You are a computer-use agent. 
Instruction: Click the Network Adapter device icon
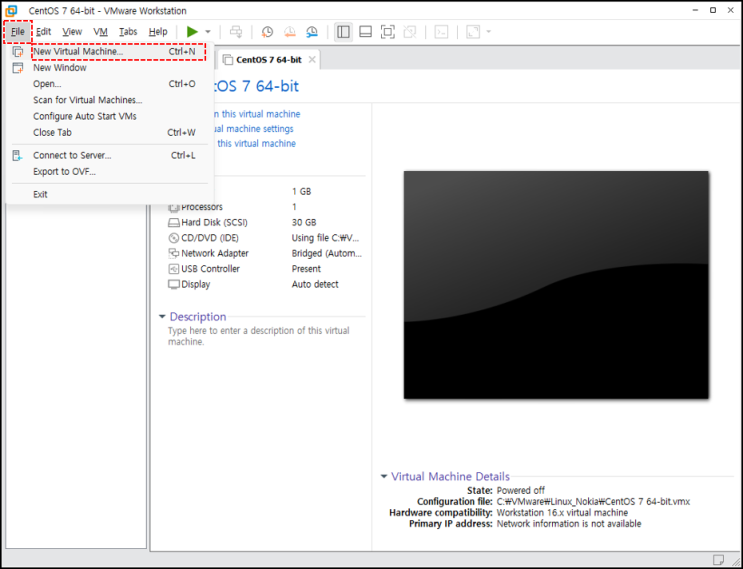tap(174, 253)
